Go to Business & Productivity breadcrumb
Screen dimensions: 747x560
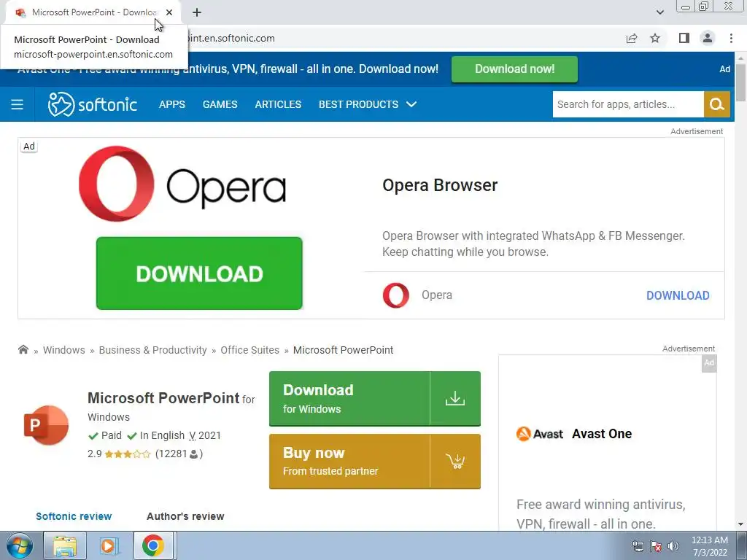(153, 350)
